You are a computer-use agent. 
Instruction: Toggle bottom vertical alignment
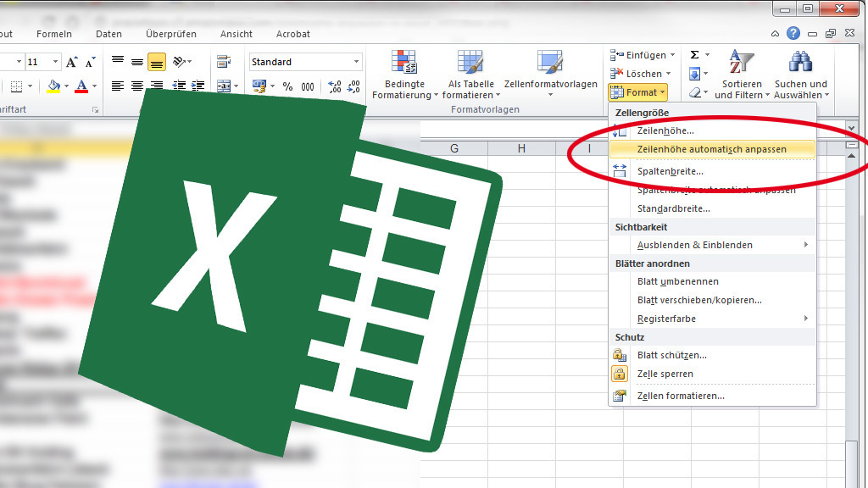pyautogui.click(x=157, y=62)
